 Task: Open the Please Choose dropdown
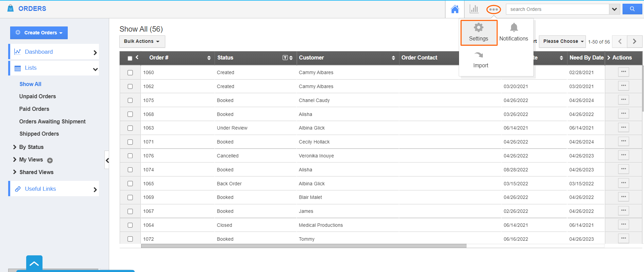[x=562, y=41]
